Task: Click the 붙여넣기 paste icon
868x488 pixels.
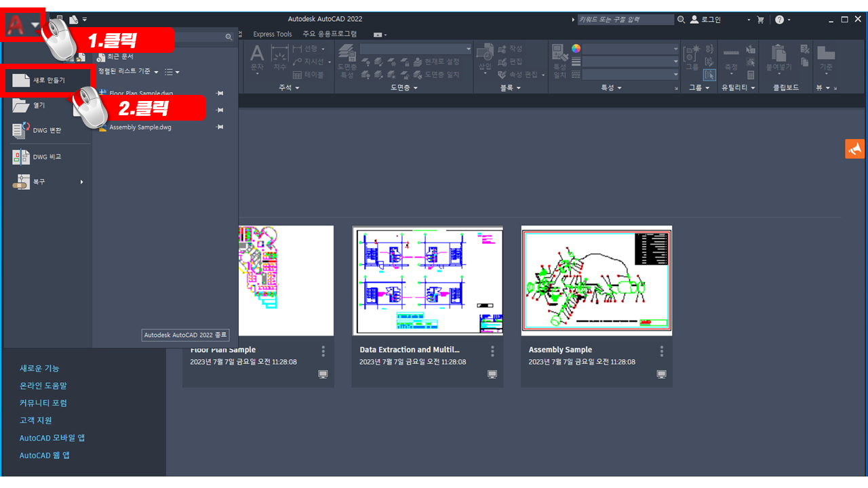Action: pyautogui.click(x=779, y=58)
